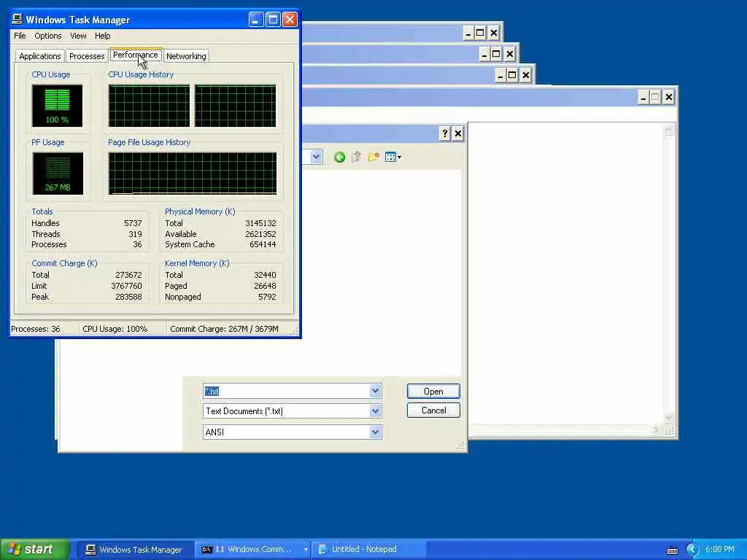Expand Text Documents file type dropdown
747x560 pixels.
tap(376, 411)
